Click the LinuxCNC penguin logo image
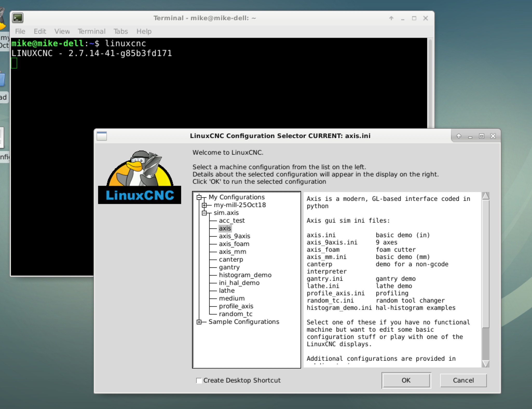Viewport: 532px width, 409px height. (140, 177)
